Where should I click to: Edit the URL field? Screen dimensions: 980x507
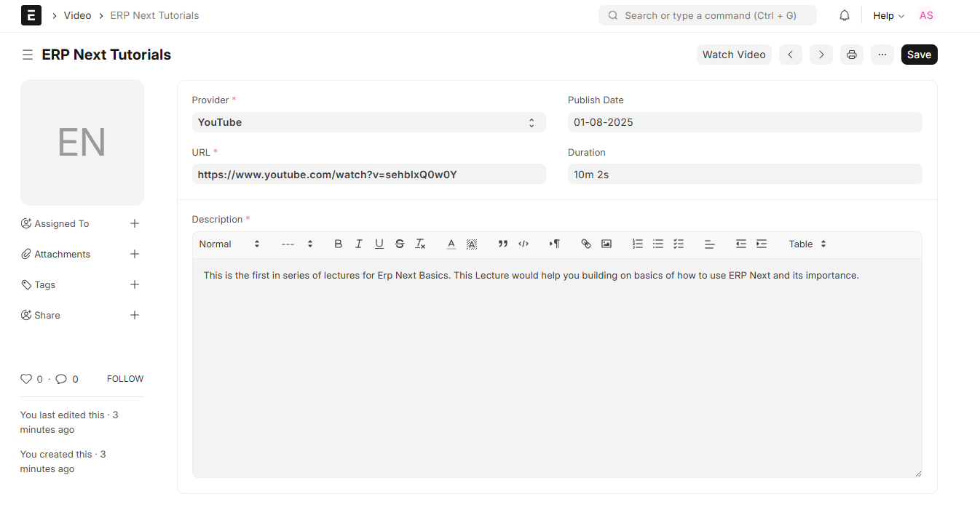pos(368,175)
